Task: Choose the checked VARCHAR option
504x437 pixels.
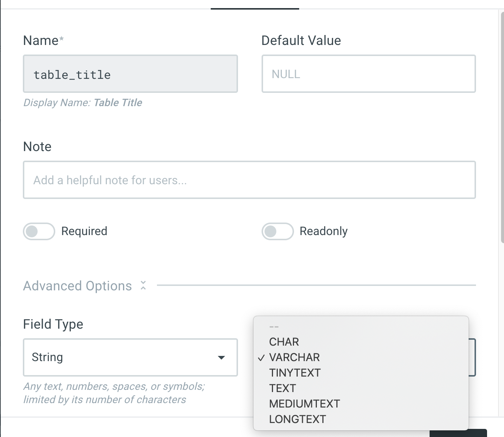Action: 294,357
